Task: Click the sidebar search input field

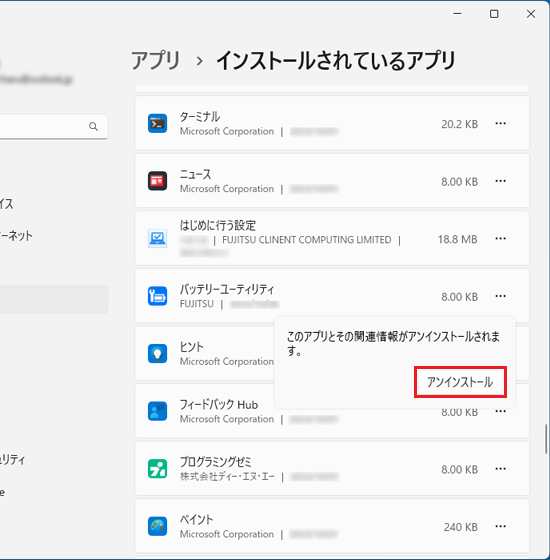Action: (x=54, y=126)
